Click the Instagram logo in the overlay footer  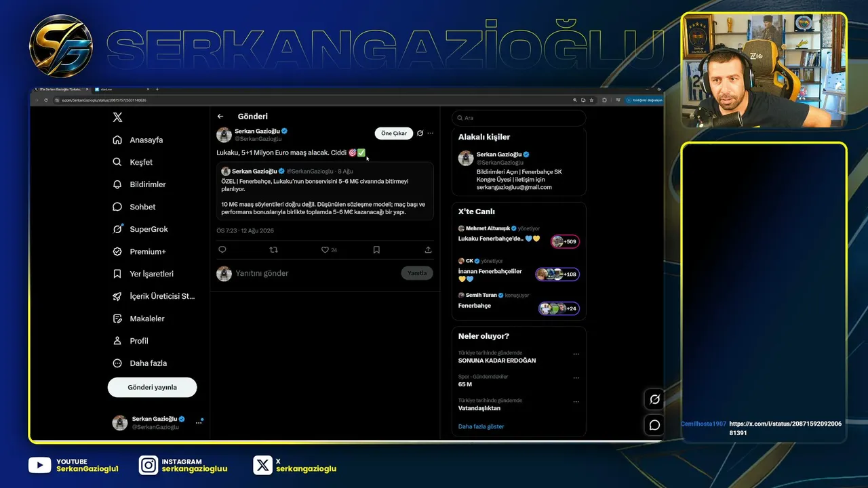click(x=149, y=465)
